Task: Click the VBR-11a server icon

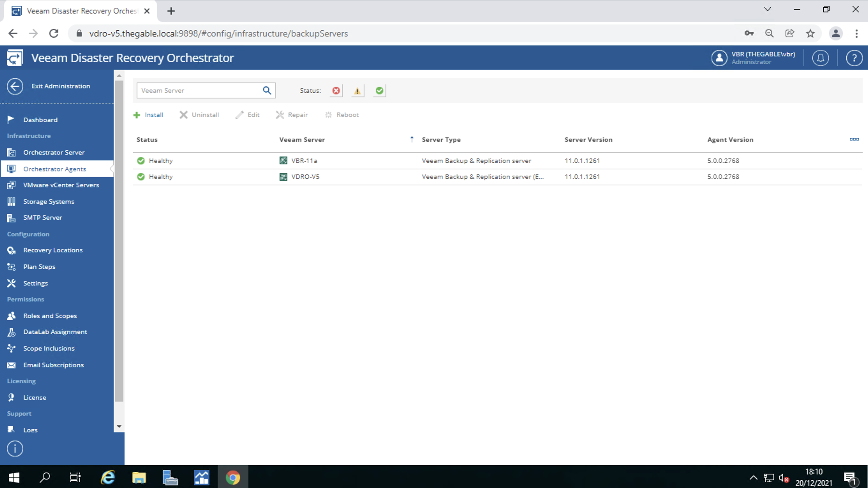Action: click(x=283, y=161)
